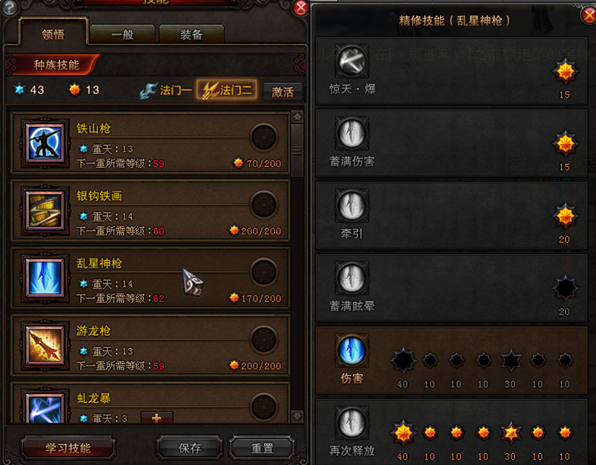The height and width of the screenshot is (465, 596).
Task: Select the 法门一 option
Action: click(x=166, y=90)
